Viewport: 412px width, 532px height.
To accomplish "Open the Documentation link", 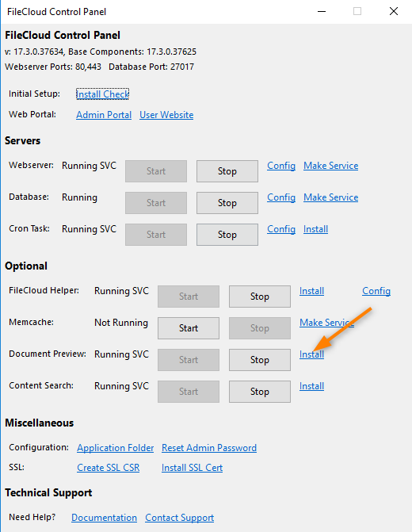I will (104, 518).
